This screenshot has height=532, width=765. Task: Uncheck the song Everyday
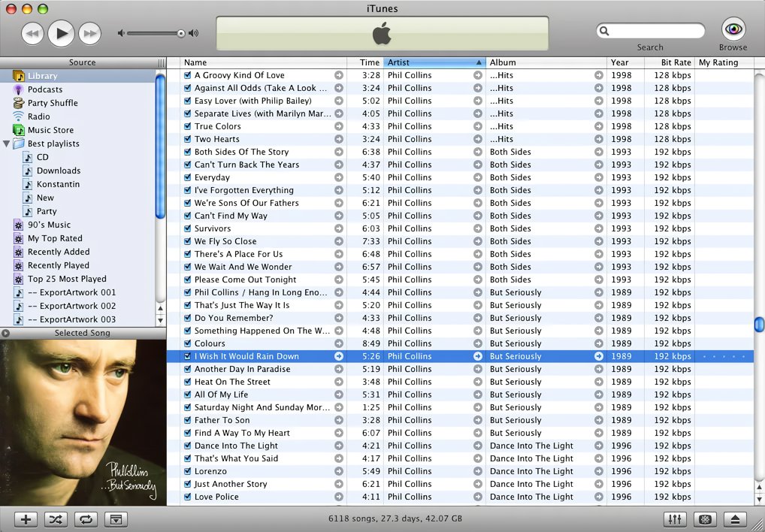tap(187, 177)
